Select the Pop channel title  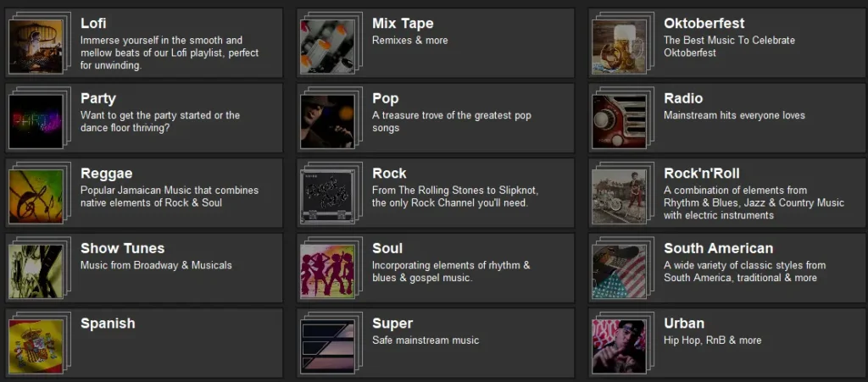pos(385,98)
